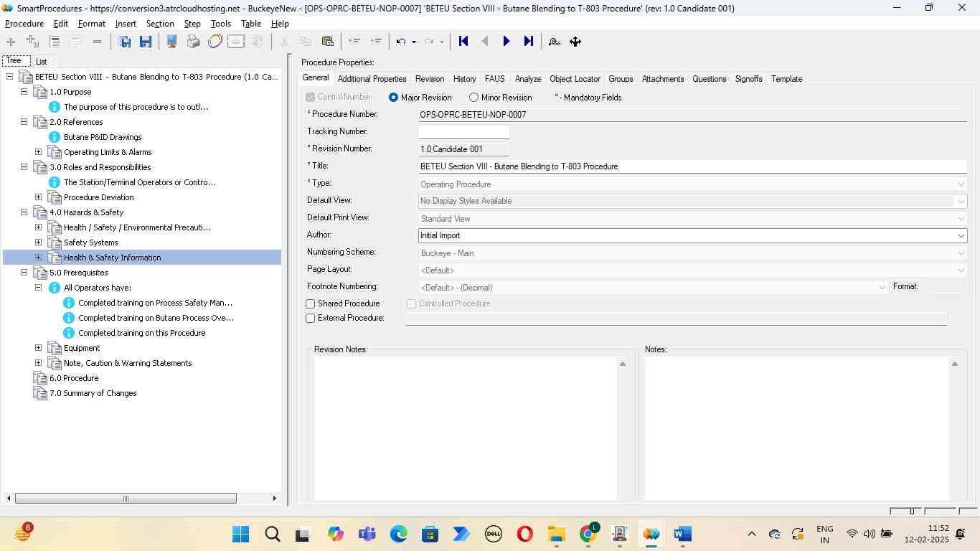Screen dimensions: 980x551
Task: Open Microsoft Word from taskbar
Action: coord(682,534)
